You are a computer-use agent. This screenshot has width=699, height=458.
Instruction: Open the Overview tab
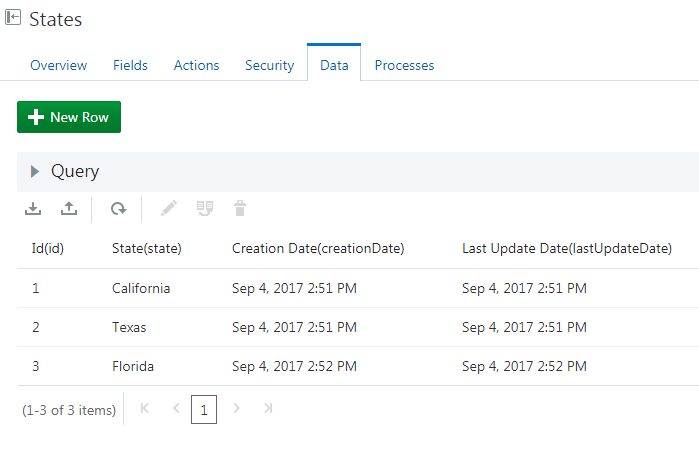coord(58,65)
